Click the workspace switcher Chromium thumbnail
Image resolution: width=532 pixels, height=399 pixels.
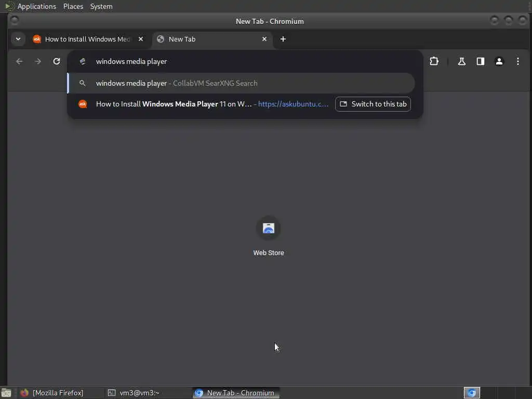pyautogui.click(x=472, y=393)
